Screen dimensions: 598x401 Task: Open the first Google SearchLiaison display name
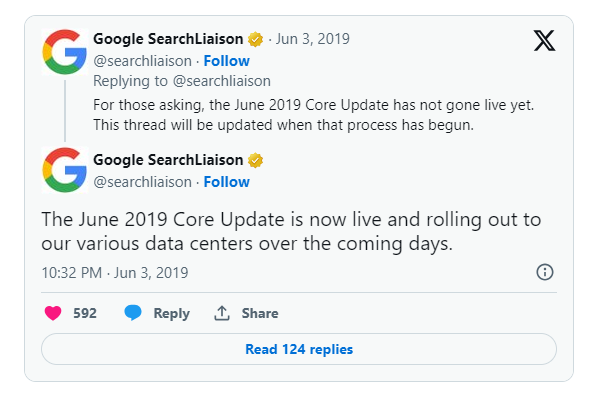coord(168,39)
